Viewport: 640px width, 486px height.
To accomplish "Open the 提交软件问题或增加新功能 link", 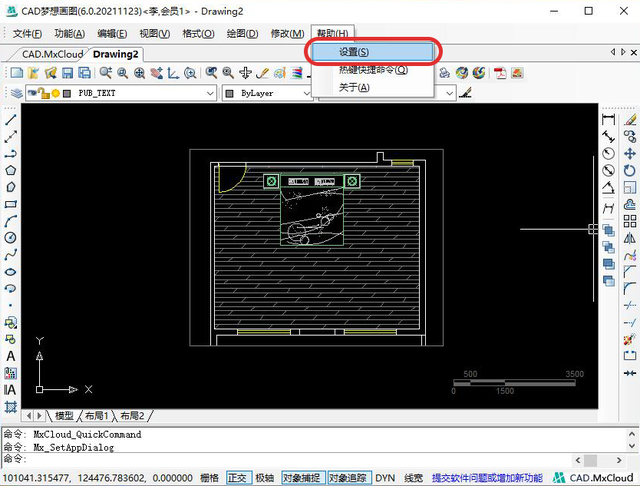I will pos(487,478).
